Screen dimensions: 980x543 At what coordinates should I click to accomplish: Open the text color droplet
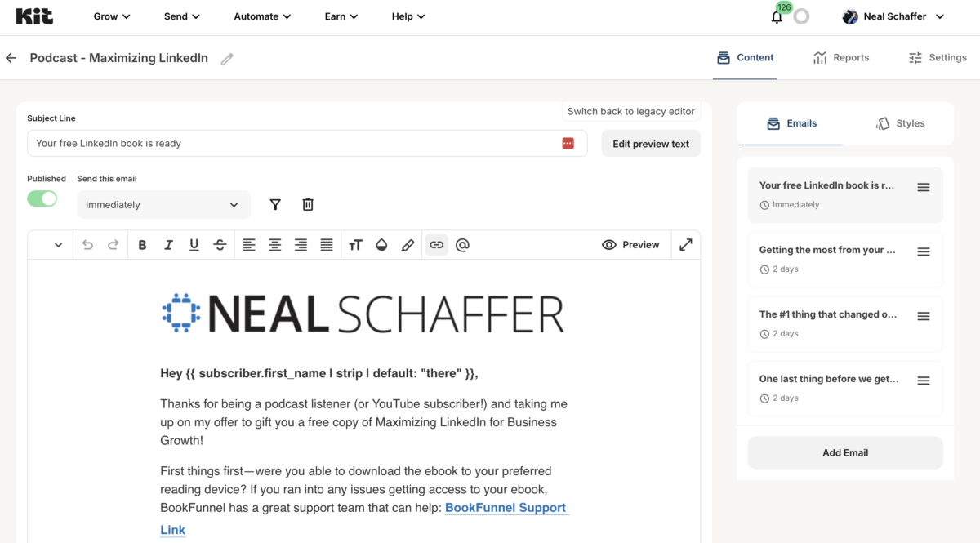coord(381,245)
